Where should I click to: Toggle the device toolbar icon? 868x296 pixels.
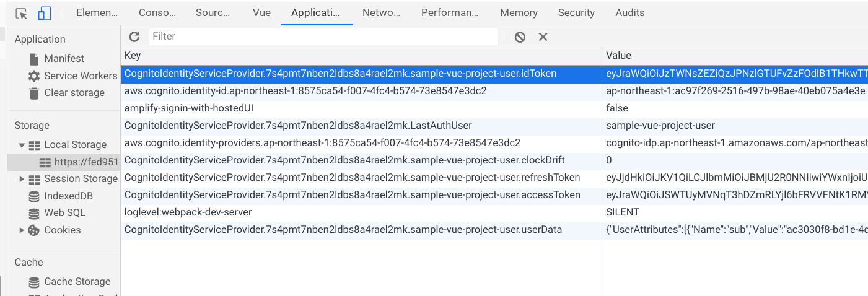[44, 13]
